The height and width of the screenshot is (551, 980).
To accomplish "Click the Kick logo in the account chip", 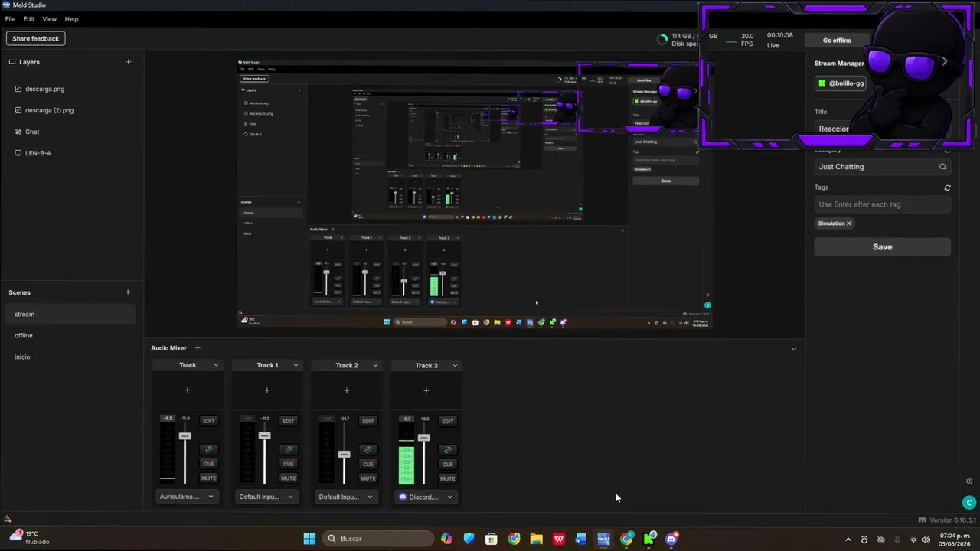I will click(x=822, y=83).
